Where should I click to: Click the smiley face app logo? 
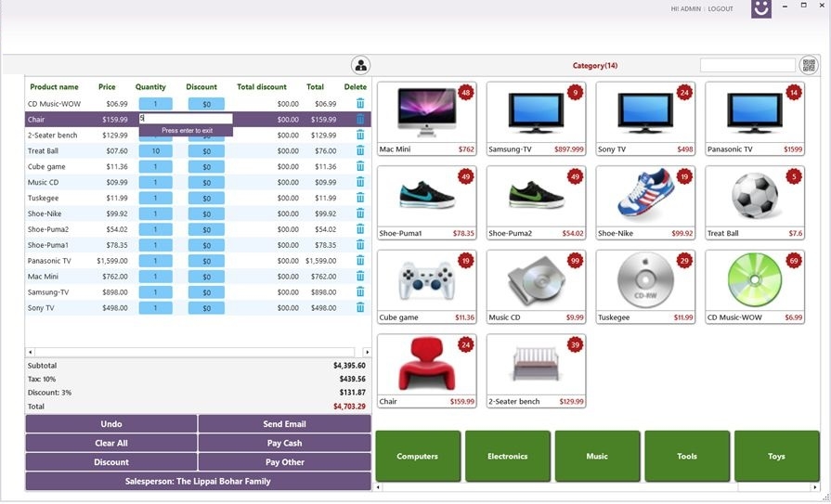pos(761,8)
